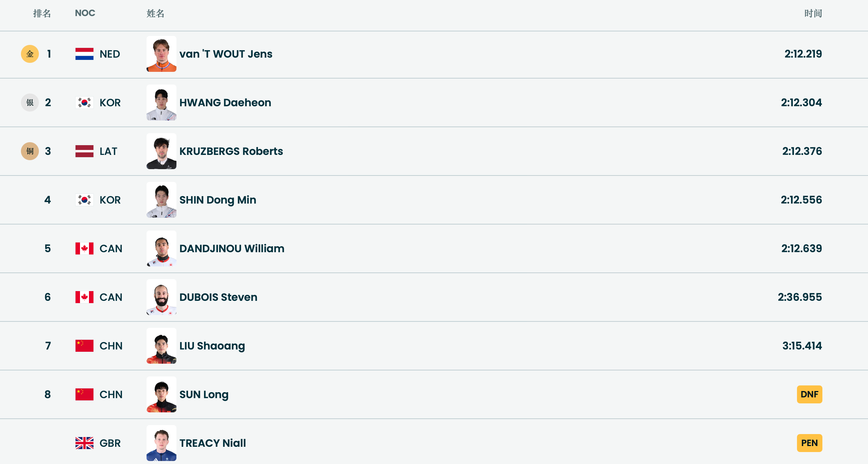
Task: Click the 时间 time column header
Action: tap(813, 13)
